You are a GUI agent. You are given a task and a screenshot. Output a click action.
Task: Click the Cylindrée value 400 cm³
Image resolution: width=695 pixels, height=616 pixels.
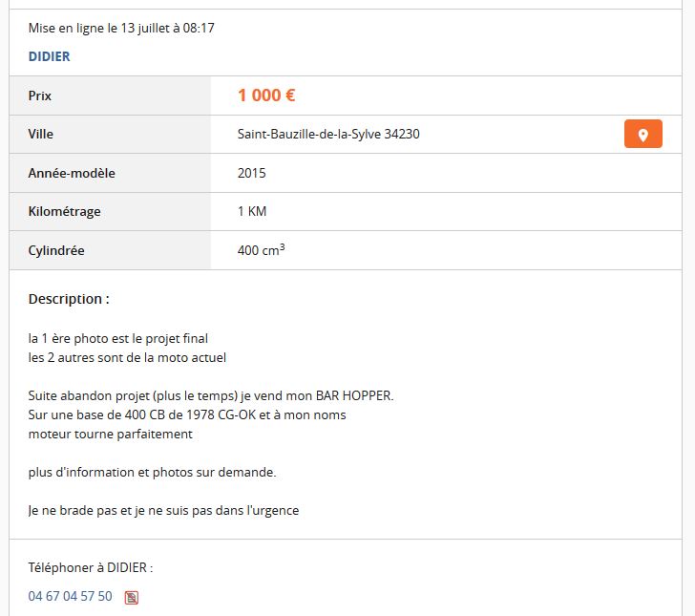point(261,249)
